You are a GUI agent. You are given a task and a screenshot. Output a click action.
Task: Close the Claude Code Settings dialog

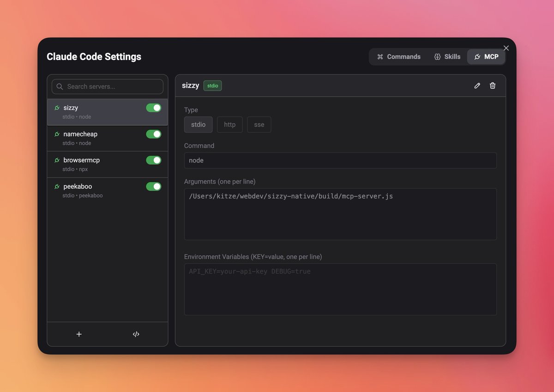tap(506, 48)
